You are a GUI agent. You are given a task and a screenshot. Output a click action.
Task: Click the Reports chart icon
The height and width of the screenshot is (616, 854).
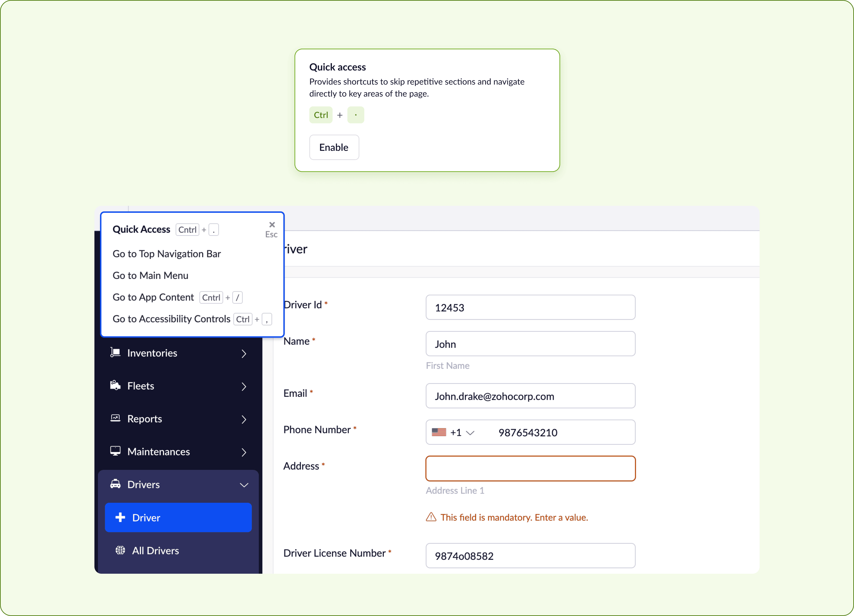pyautogui.click(x=115, y=418)
